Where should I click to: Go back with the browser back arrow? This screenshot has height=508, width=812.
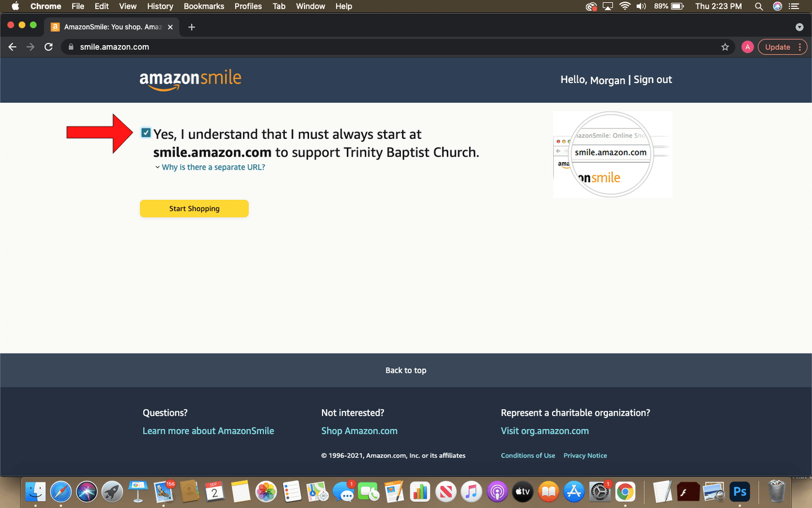pyautogui.click(x=12, y=47)
